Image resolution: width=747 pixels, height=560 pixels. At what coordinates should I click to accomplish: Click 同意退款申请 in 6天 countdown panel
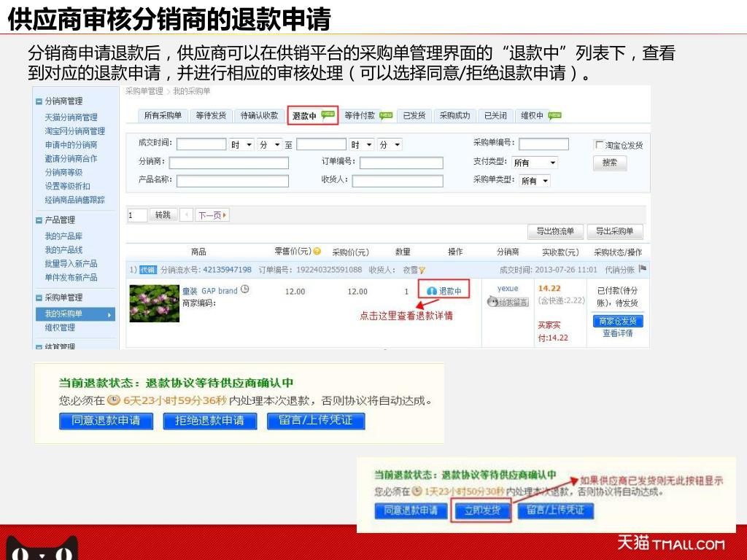pos(107,421)
